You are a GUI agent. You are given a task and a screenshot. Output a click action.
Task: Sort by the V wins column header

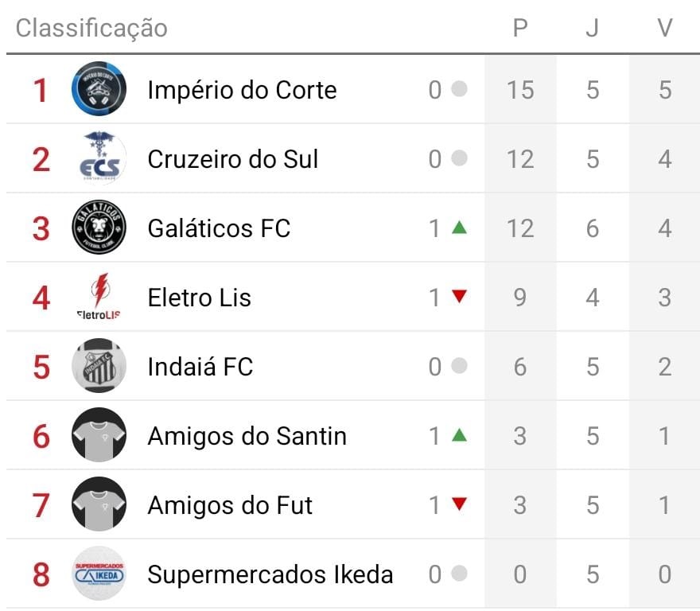click(x=665, y=29)
